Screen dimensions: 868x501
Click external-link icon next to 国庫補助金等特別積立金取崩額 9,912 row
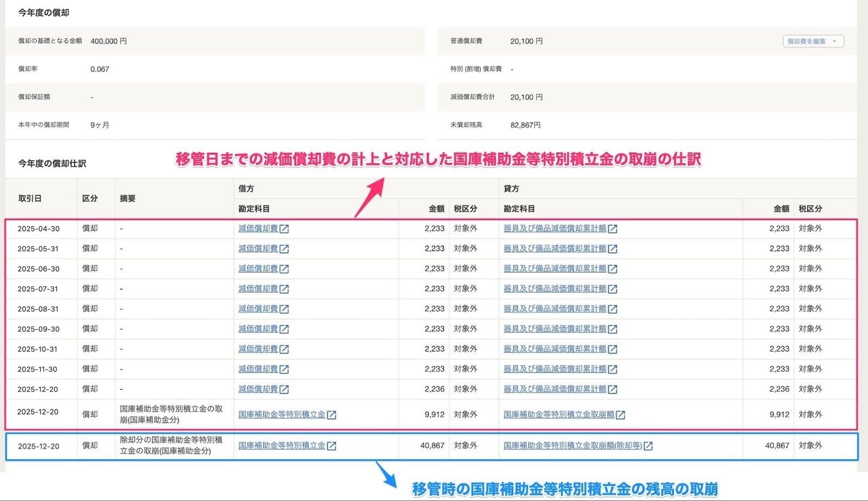[621, 415]
